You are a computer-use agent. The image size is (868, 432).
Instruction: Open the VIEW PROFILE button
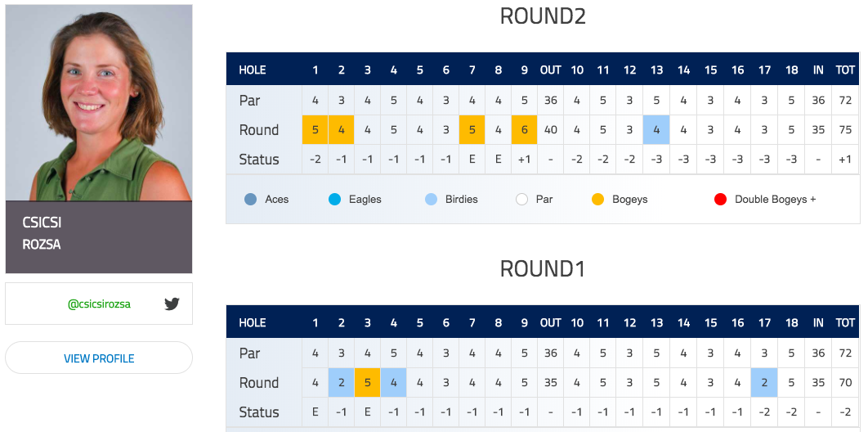click(99, 358)
